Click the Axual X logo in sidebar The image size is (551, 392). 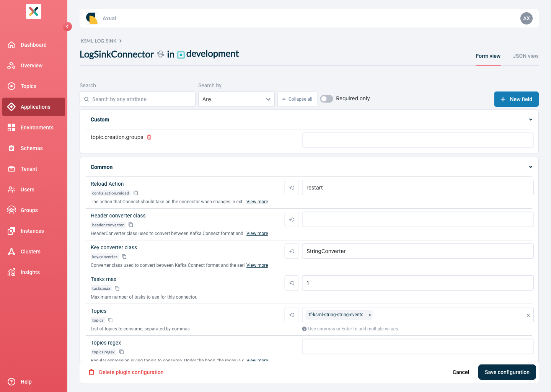click(34, 11)
